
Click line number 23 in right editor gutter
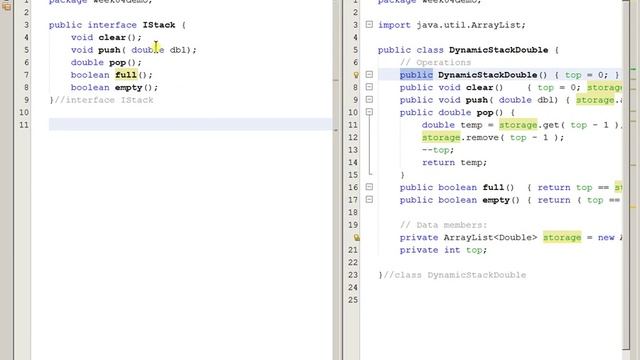353,275
